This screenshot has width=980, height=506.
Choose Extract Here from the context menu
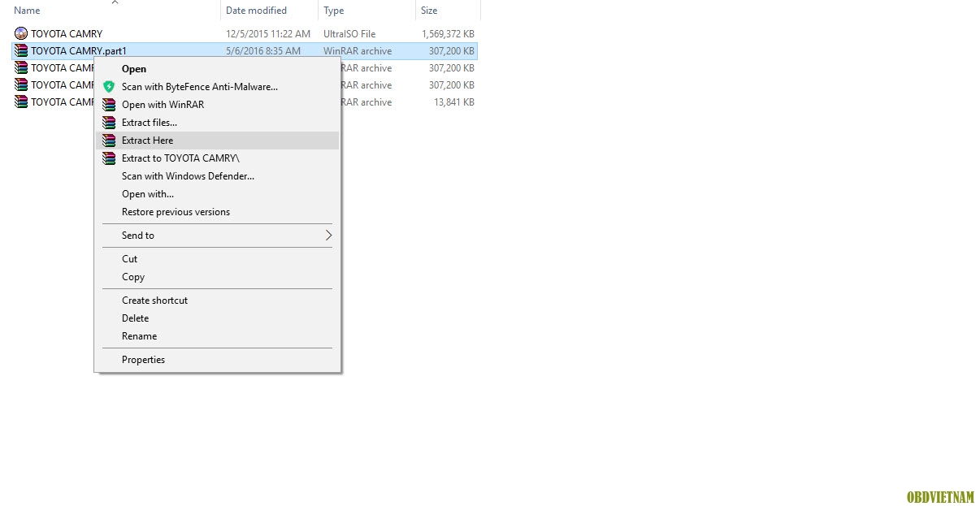(217, 141)
